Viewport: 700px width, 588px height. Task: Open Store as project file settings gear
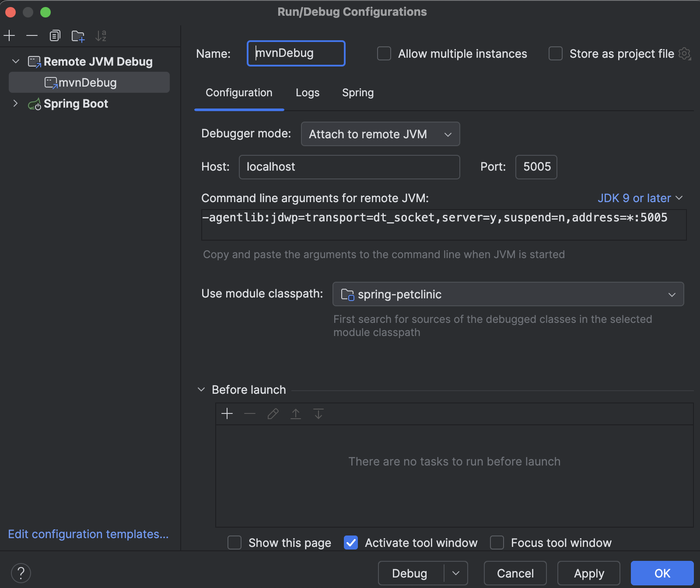coord(685,53)
